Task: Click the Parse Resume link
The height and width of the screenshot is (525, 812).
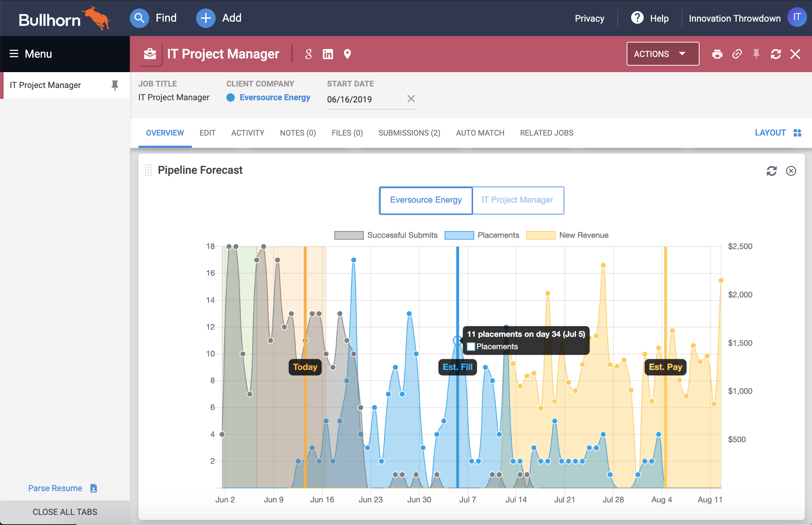Action: point(55,488)
